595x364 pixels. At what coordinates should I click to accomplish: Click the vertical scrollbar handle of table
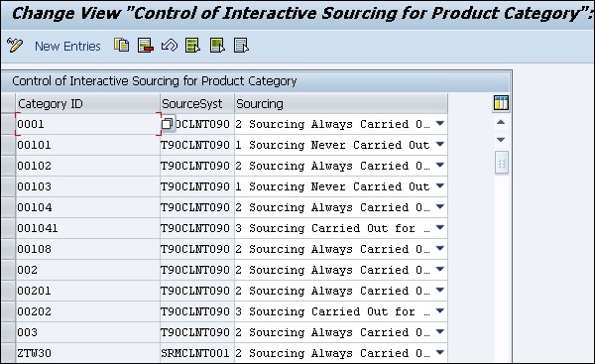[501, 164]
